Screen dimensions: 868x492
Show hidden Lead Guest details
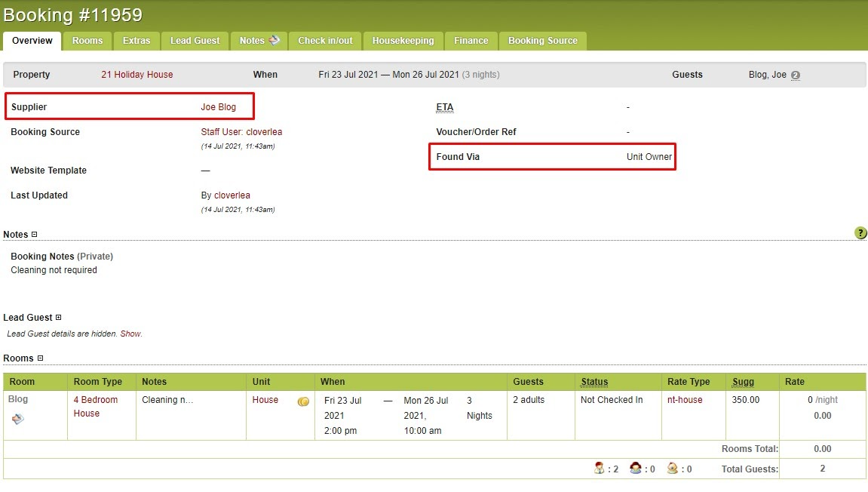point(130,334)
